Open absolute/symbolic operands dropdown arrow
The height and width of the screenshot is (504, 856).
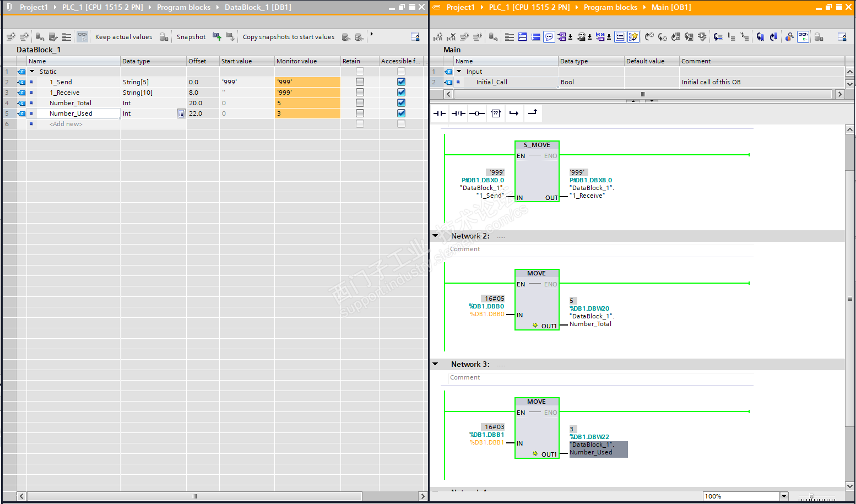(571, 37)
